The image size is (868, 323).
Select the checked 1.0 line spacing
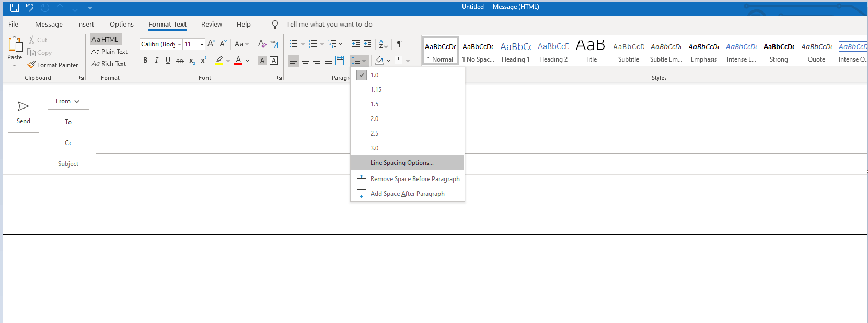point(408,75)
